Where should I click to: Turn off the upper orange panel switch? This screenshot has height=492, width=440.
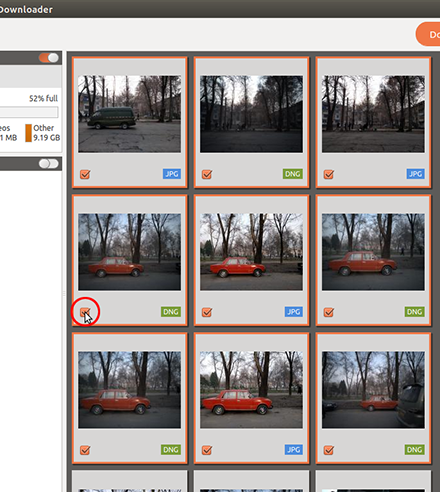49,58
